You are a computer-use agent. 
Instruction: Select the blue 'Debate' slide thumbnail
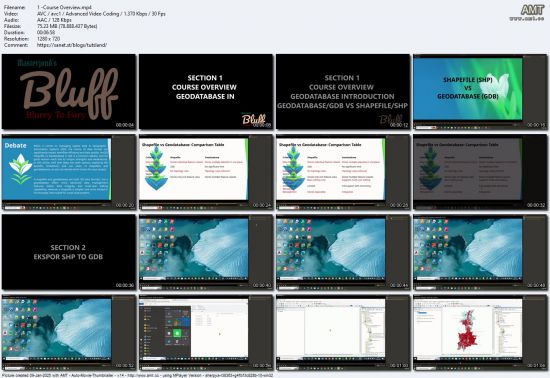click(69, 172)
